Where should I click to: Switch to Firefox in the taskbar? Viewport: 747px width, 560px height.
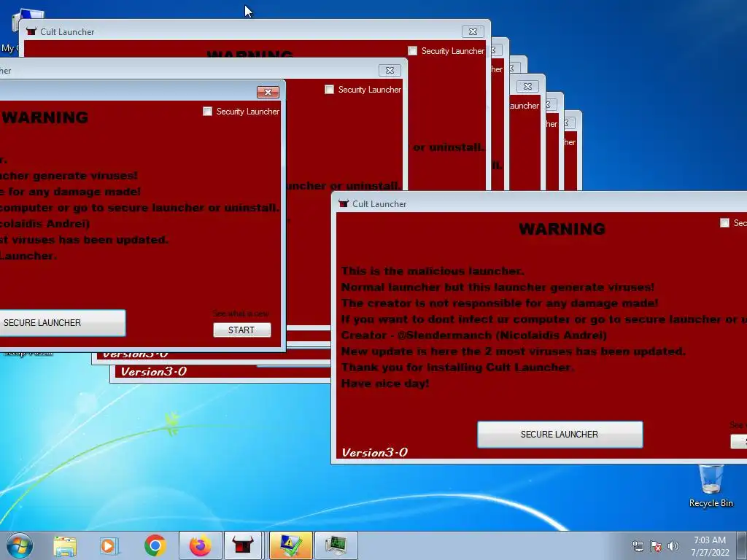(201, 545)
